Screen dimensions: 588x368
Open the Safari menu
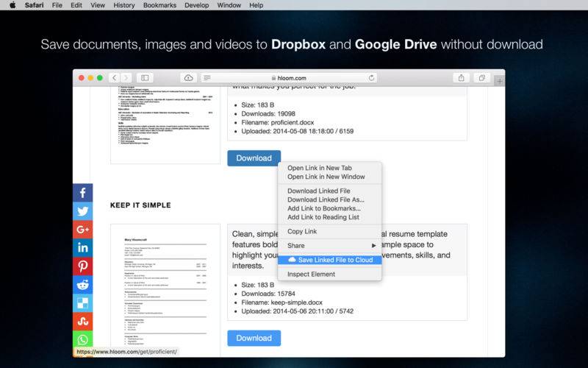coord(34,5)
